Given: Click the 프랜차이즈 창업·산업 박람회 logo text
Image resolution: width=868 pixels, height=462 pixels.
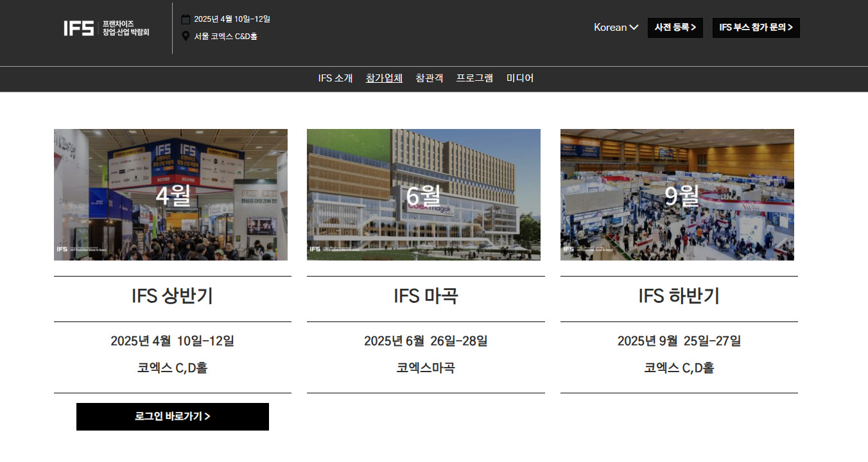Looking at the screenshot, I should 126,28.
